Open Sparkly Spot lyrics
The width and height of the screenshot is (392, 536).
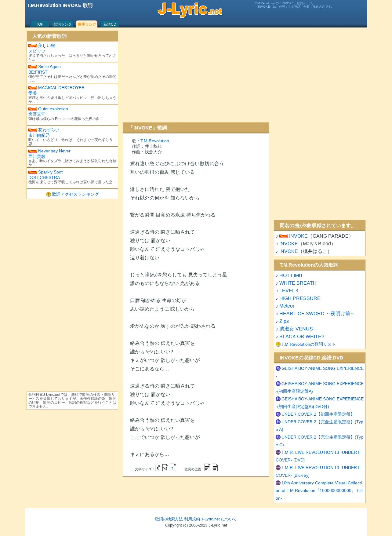point(50,172)
